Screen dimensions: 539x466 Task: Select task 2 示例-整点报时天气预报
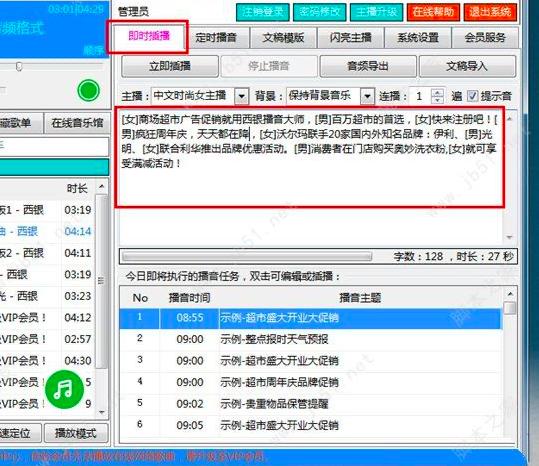click(x=311, y=339)
